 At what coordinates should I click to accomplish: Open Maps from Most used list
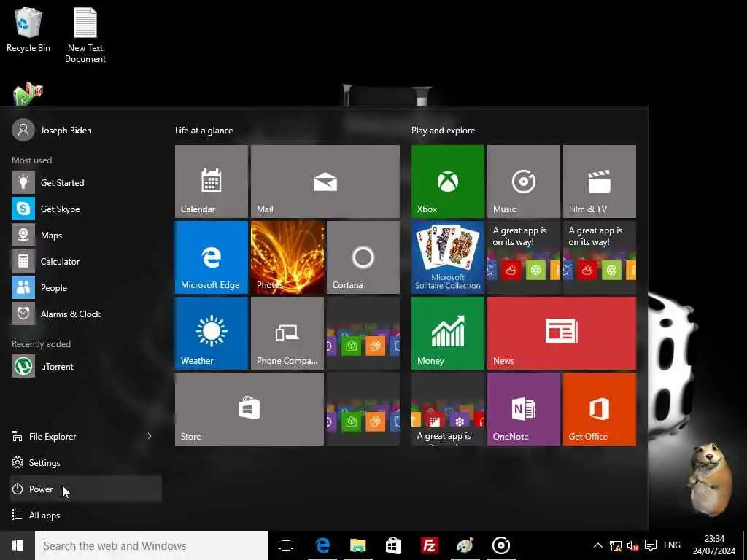tap(86, 235)
